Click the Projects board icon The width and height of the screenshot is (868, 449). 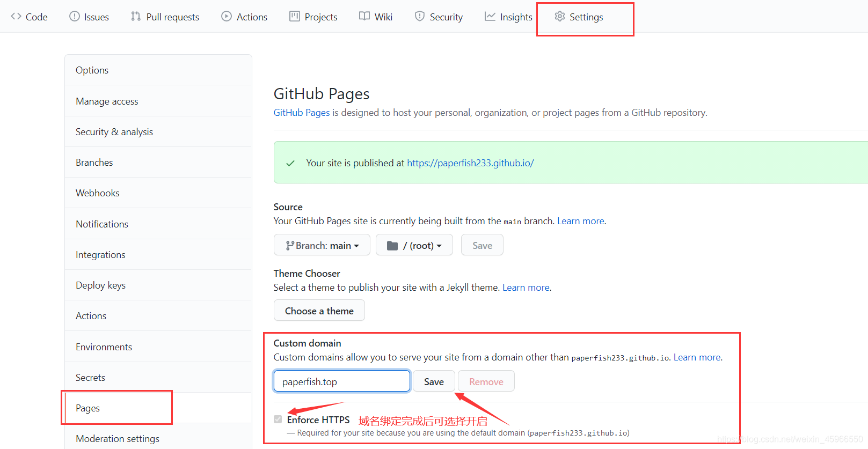295,17
